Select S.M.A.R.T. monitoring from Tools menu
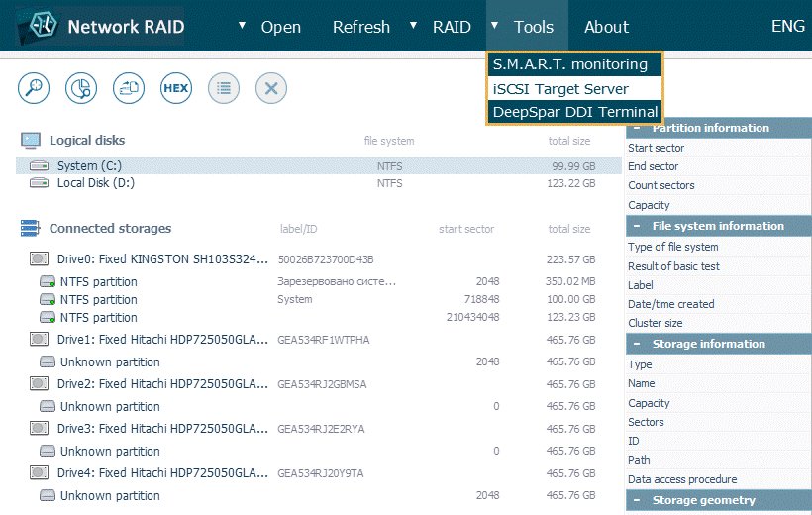This screenshot has width=812, height=515. tap(569, 64)
